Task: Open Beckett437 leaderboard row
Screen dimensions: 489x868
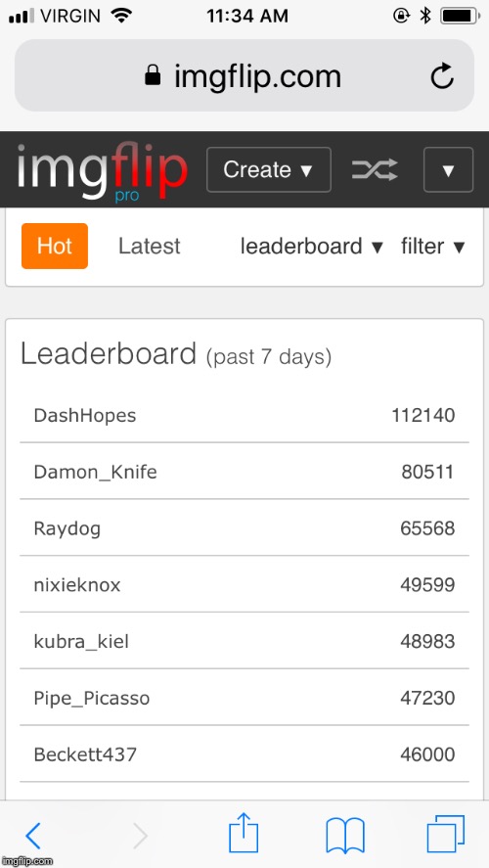Action: (x=244, y=754)
